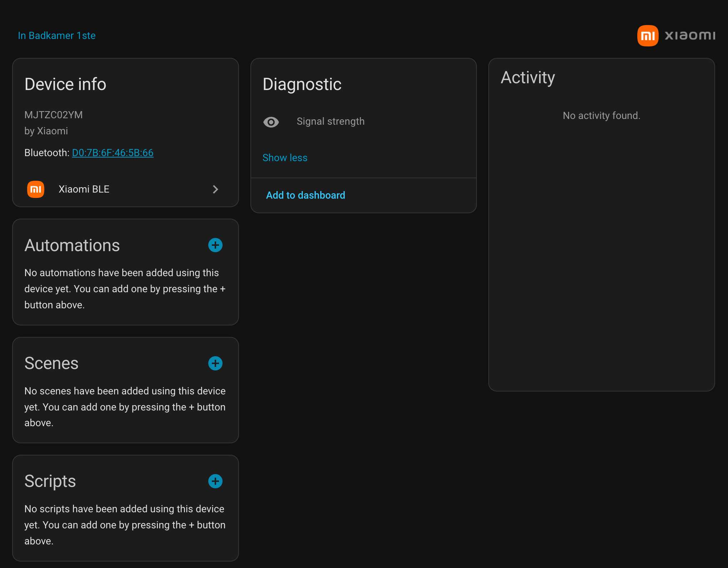
Task: Click the Automations add plus button
Action: (x=215, y=245)
